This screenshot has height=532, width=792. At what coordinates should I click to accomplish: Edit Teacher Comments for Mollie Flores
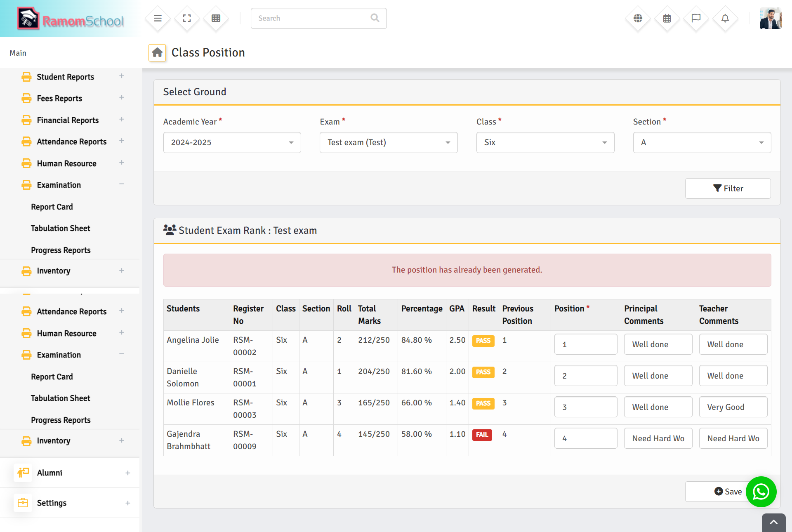[733, 407]
